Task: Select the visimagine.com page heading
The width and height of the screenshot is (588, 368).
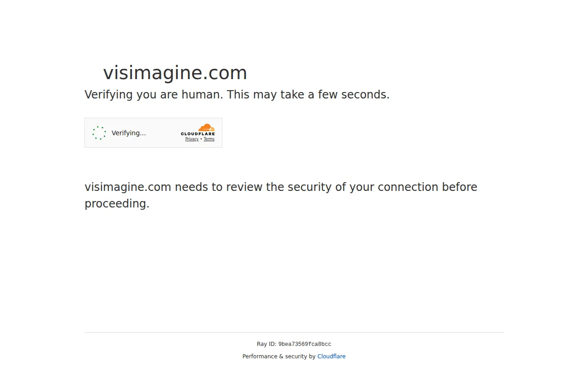Action: click(x=175, y=73)
